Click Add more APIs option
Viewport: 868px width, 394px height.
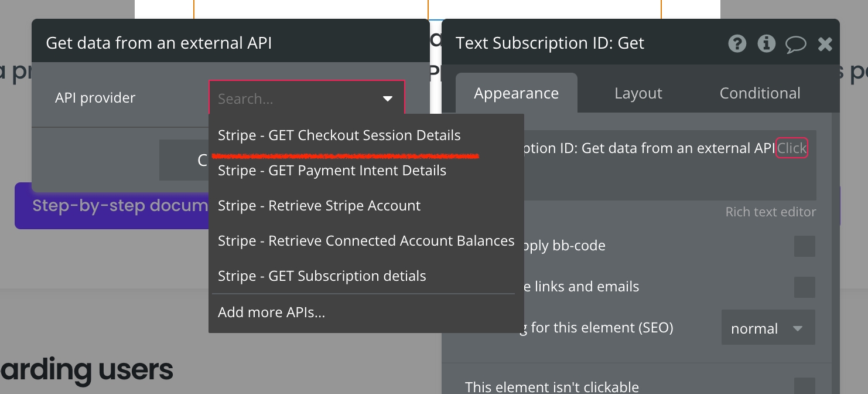point(271,313)
